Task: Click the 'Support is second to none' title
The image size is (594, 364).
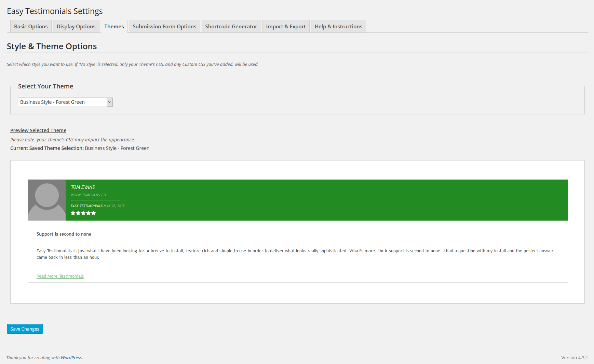Action: (64, 234)
